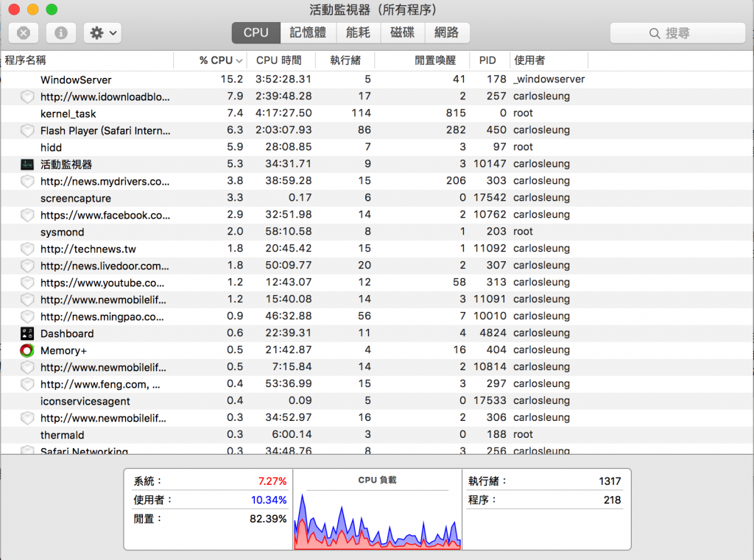Click the CPU 負載 graph
Viewport: 754px width, 560px height.
pos(377,514)
